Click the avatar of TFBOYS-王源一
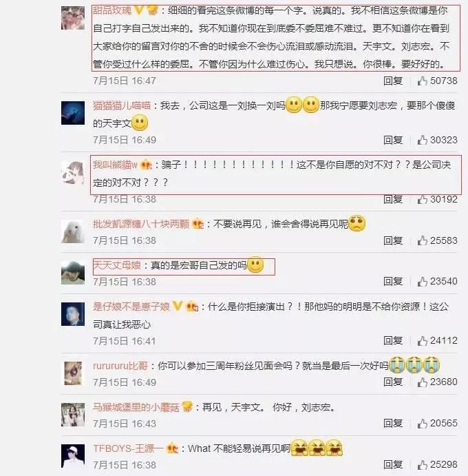Image resolution: width=468 pixels, height=476 pixels. pyautogui.click(x=73, y=456)
